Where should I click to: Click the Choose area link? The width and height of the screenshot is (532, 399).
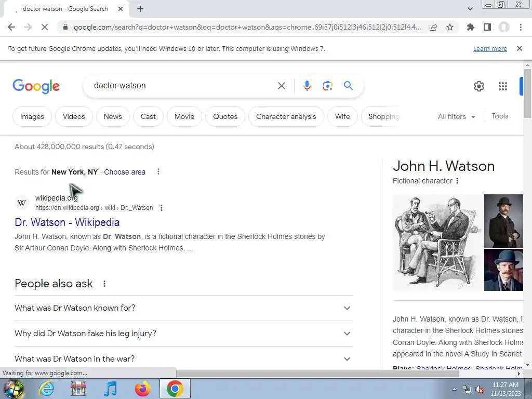tap(125, 172)
